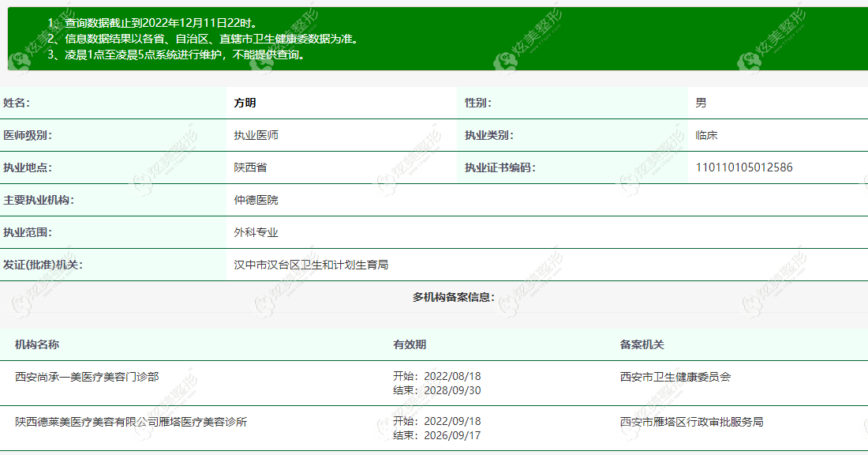The image size is (868, 455).
Task: Click the 陕西省 practice location value
Action: [250, 167]
